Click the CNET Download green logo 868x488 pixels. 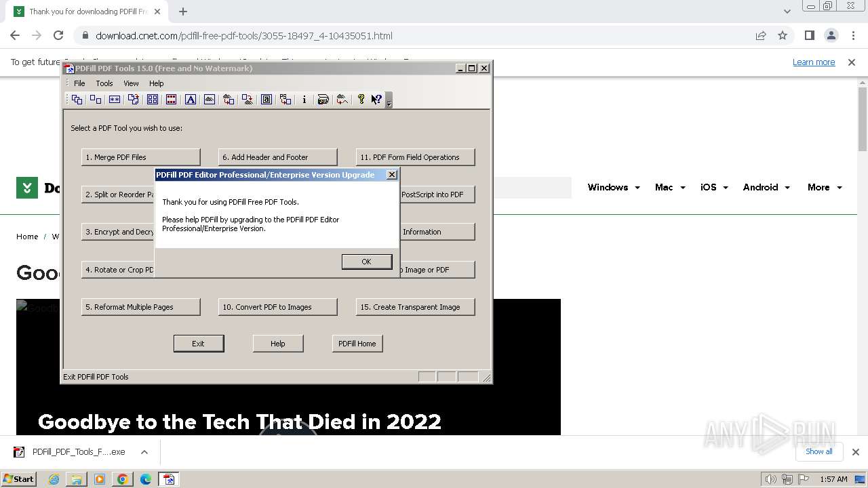tap(27, 188)
